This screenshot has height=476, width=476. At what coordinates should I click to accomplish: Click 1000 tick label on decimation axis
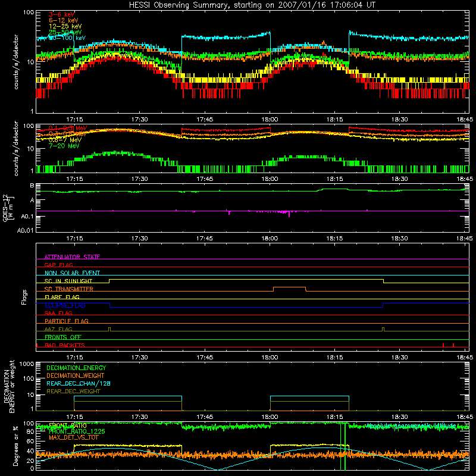point(27,364)
